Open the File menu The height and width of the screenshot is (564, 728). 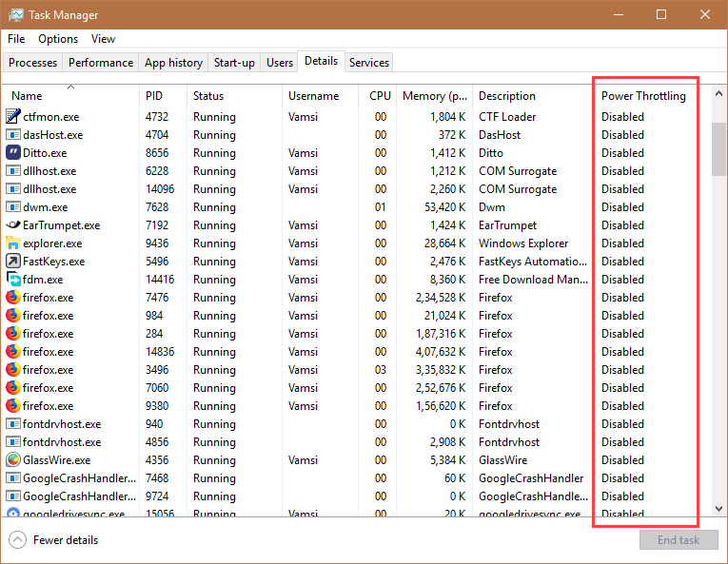click(x=16, y=39)
